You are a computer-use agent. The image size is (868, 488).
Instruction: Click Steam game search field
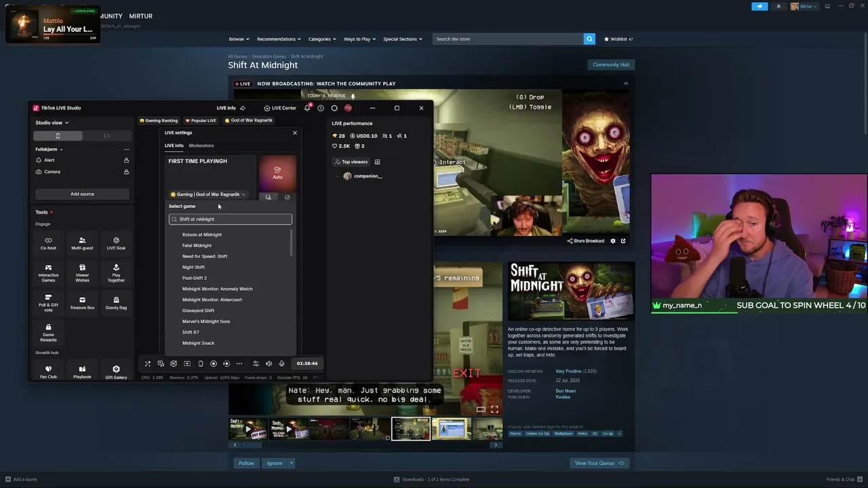coord(508,39)
